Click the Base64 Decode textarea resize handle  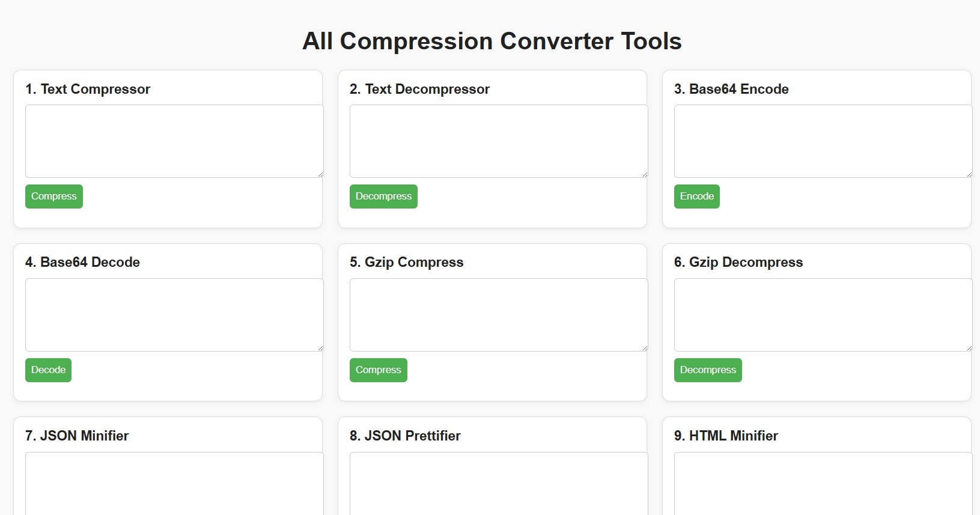pos(320,348)
